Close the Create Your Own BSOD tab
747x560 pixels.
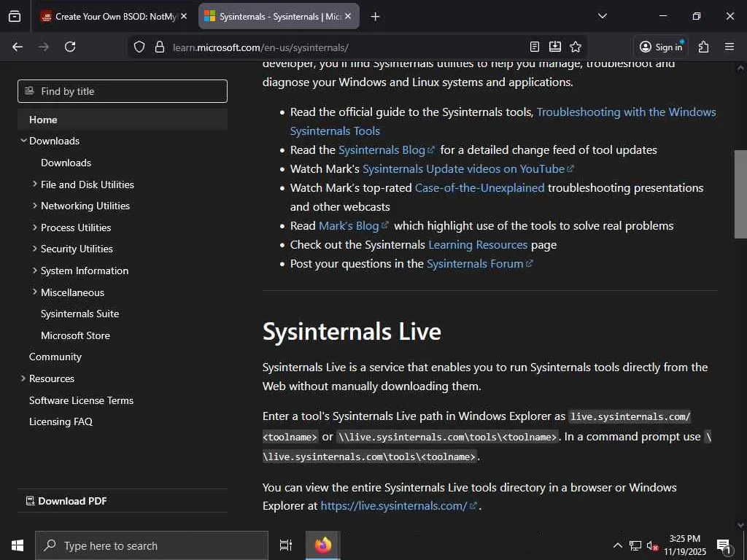184,16
